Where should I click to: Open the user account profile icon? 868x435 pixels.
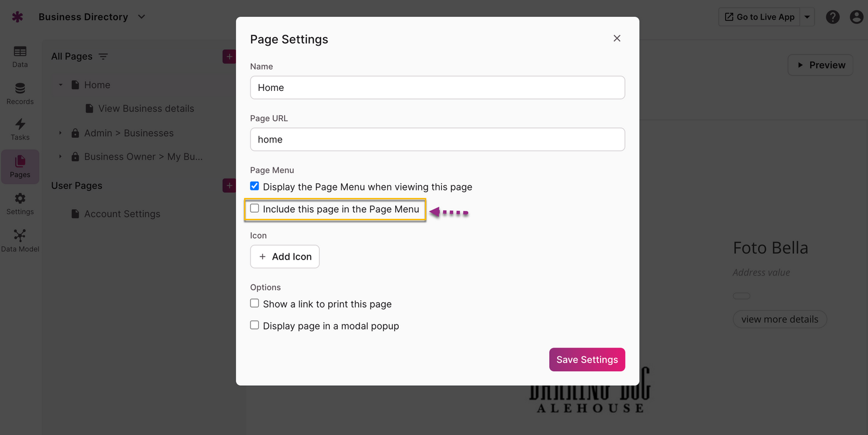[x=856, y=17]
